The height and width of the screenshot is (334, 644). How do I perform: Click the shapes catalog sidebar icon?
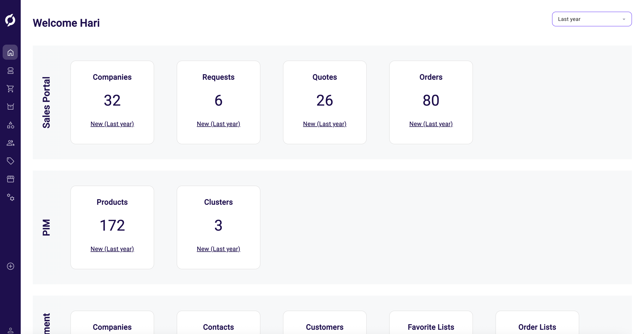10,125
